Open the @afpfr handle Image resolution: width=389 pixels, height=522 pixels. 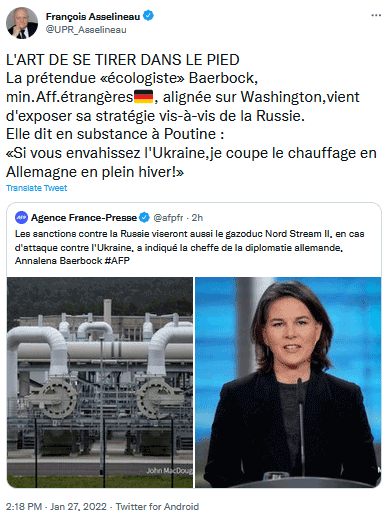click(x=168, y=218)
